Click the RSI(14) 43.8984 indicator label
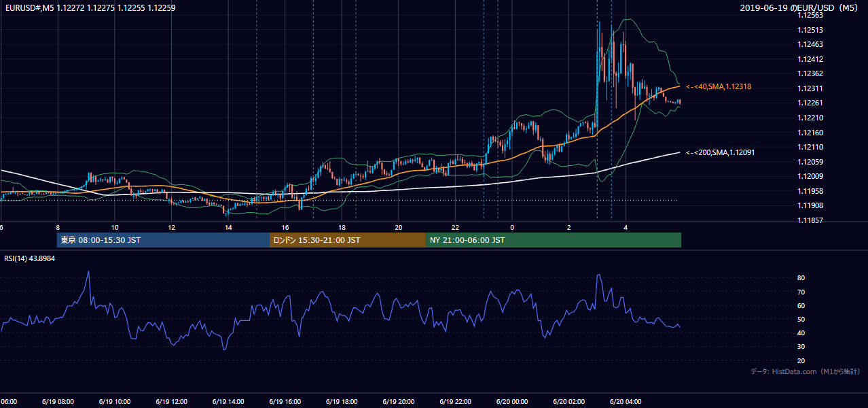The width and height of the screenshot is (868, 408). coord(29,258)
